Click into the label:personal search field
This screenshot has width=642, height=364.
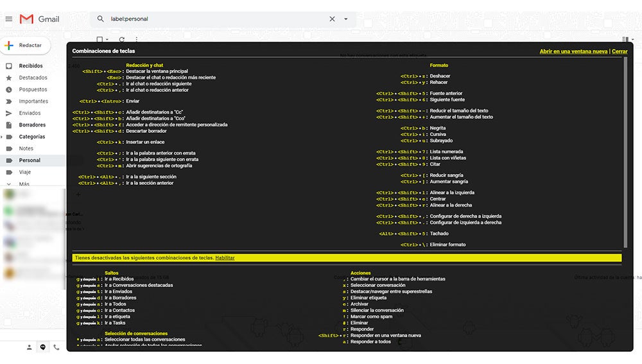[217, 19]
